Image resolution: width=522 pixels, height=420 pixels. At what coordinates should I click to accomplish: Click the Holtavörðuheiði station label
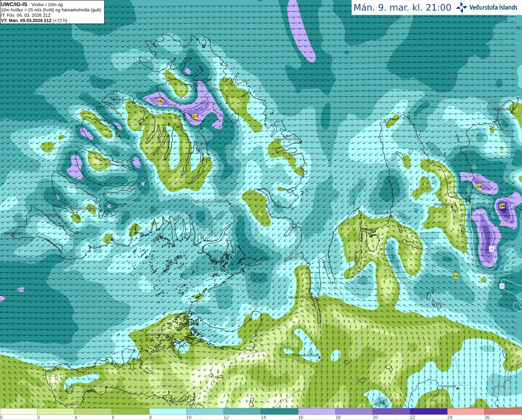[x=306, y=355]
